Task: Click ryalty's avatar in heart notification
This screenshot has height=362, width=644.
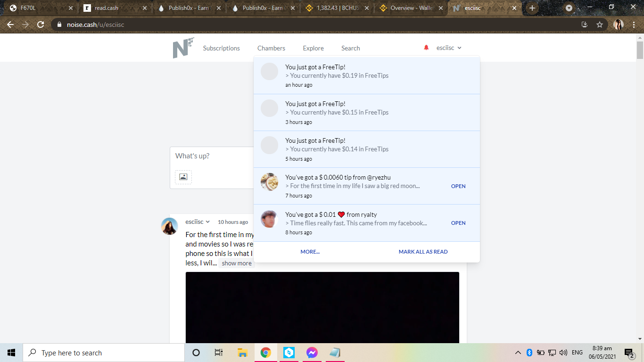Action: (x=269, y=219)
